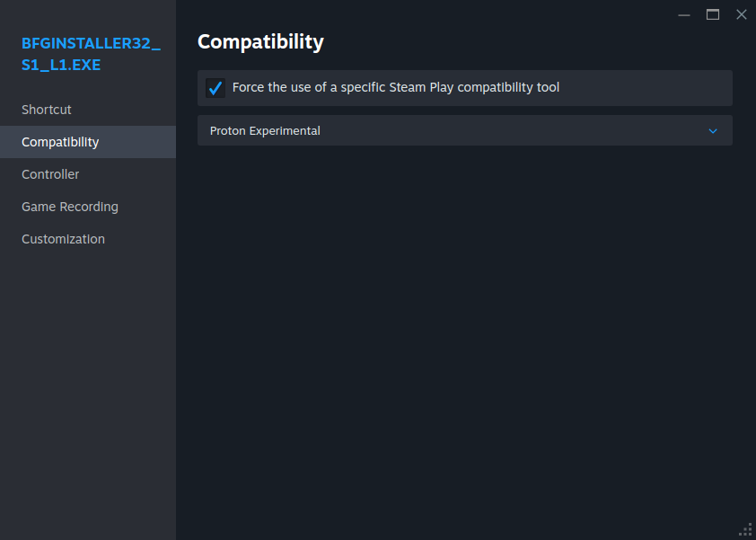This screenshot has height=540, width=756.
Task: Click the 'Proton Experimental' text in the combo box
Action: [x=265, y=131]
